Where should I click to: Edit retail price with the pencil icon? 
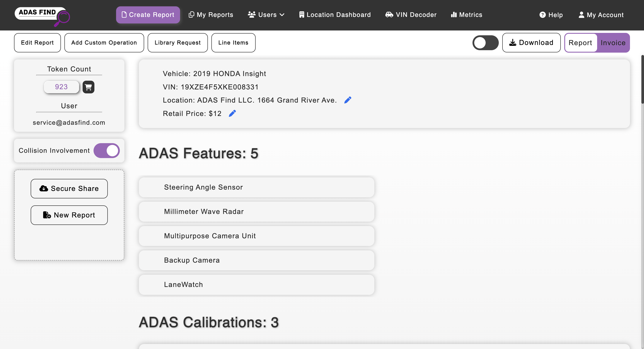(232, 113)
